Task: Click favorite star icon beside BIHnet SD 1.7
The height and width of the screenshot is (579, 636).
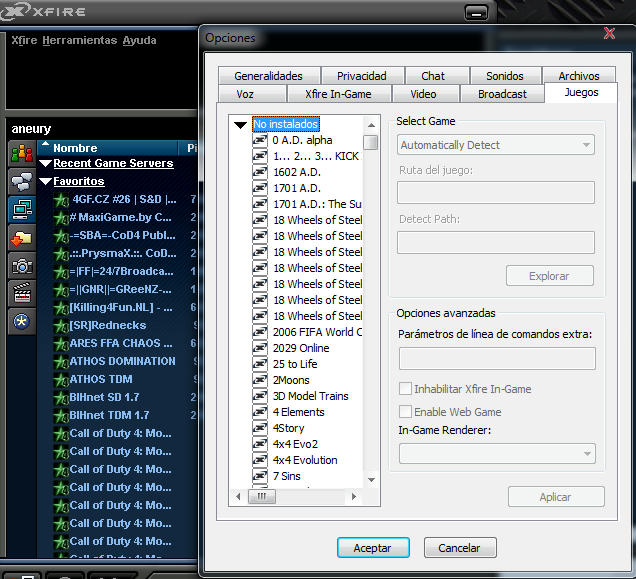Action: [x=62, y=398]
